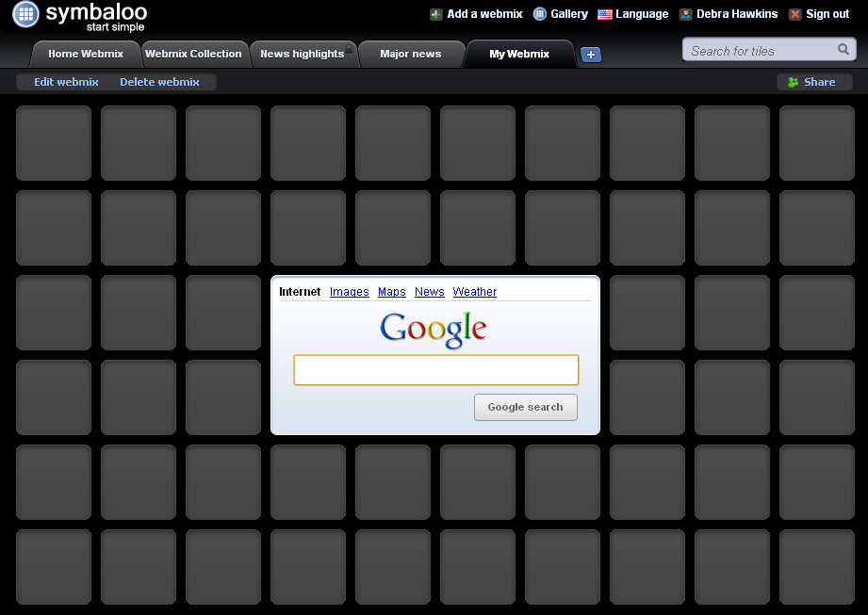Click the Weather link in Google widget
Viewport: 868px width, 615px height.
click(474, 291)
